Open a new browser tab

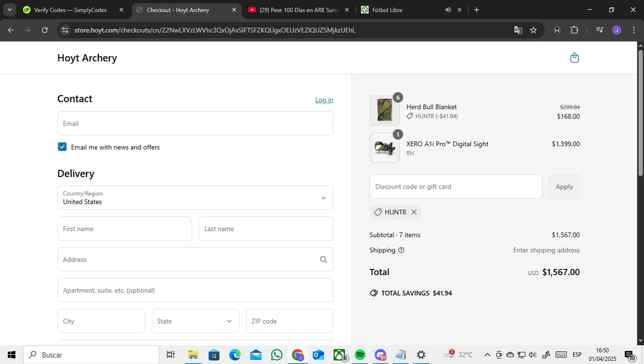pos(476,10)
